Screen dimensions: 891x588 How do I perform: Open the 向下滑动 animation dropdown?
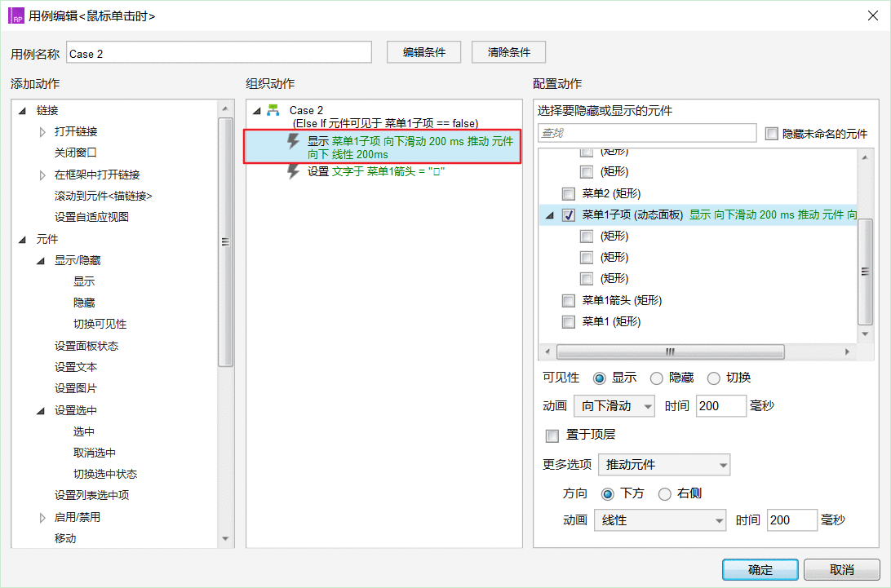click(x=614, y=405)
